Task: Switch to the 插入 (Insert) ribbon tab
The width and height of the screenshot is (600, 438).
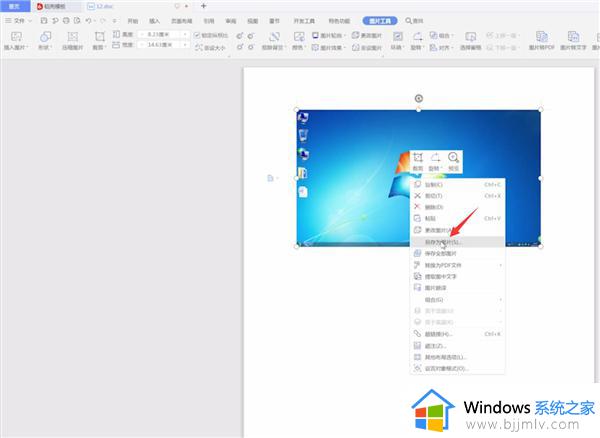Action: [154, 21]
